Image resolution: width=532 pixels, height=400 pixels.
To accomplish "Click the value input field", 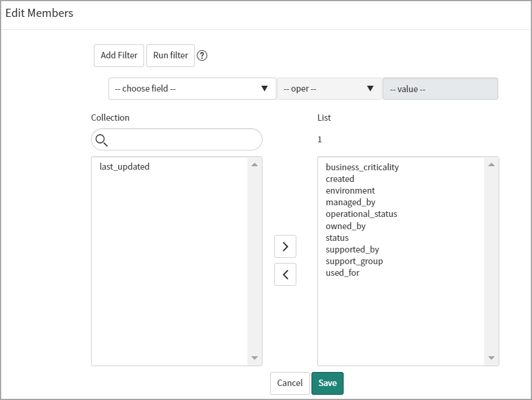I will 440,89.
